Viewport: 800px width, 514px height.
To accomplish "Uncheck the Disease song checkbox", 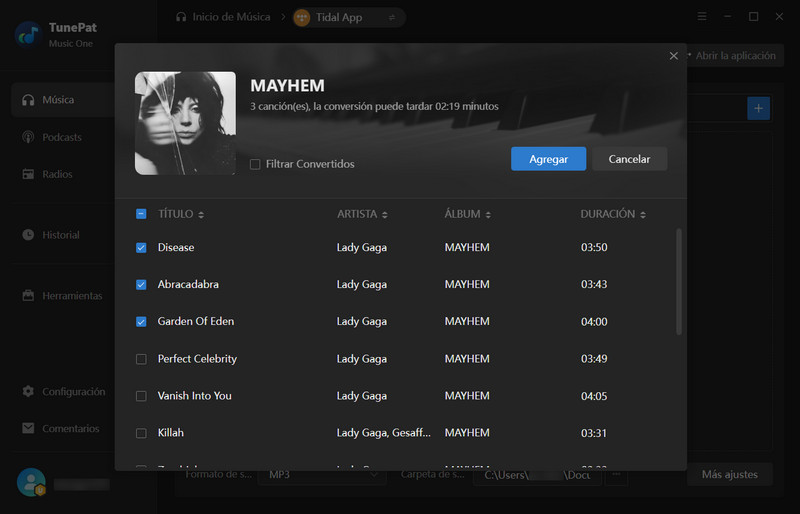I will (x=141, y=248).
